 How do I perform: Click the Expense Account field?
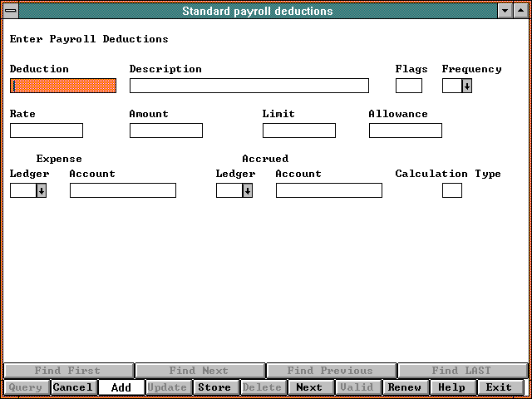tap(123, 190)
